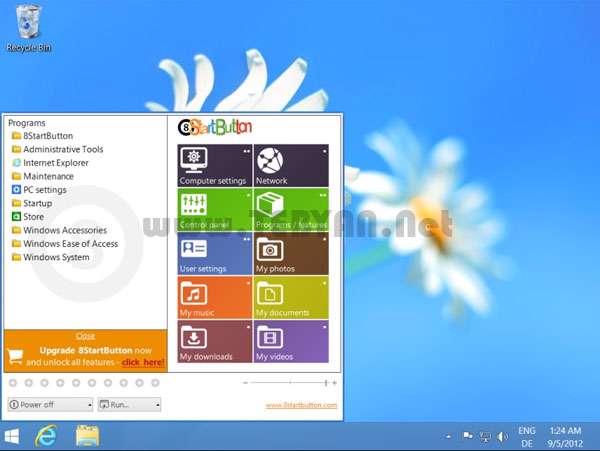The width and height of the screenshot is (600, 451).
Task: Click the 'click here!' upgrade link
Action: click(143, 362)
